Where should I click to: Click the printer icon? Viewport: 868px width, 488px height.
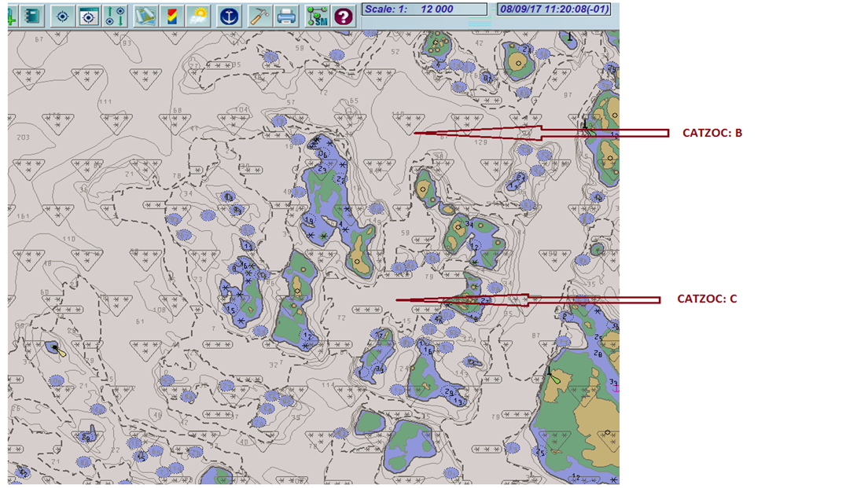(286, 16)
